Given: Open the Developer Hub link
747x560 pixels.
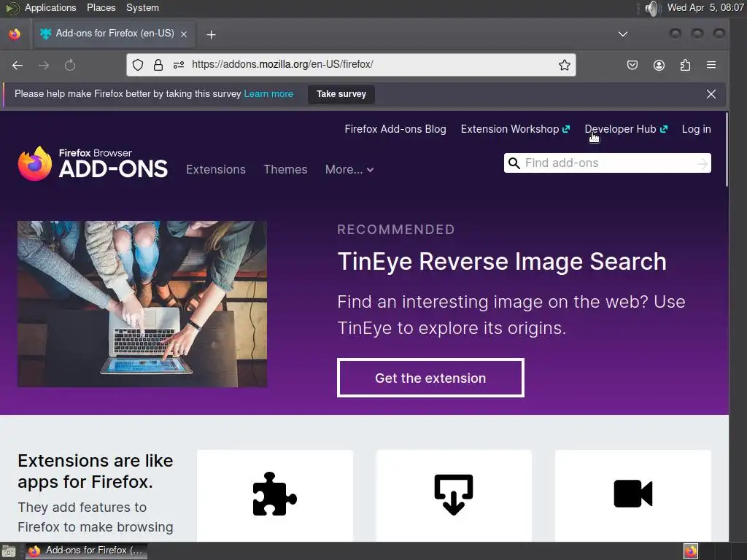Looking at the screenshot, I should point(626,129).
